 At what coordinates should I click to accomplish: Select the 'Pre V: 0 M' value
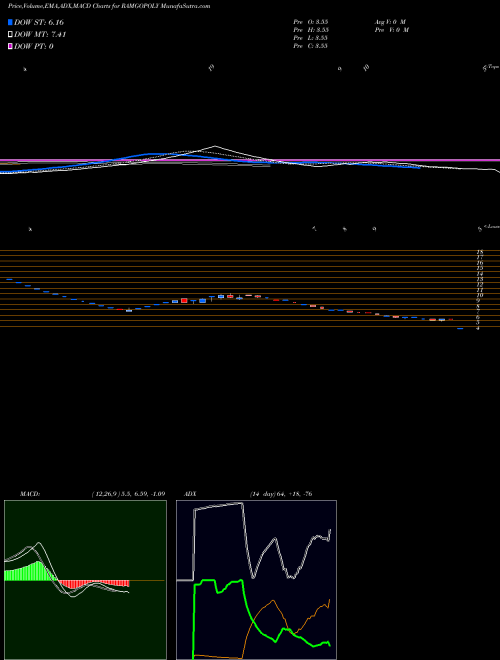[x=391, y=30]
